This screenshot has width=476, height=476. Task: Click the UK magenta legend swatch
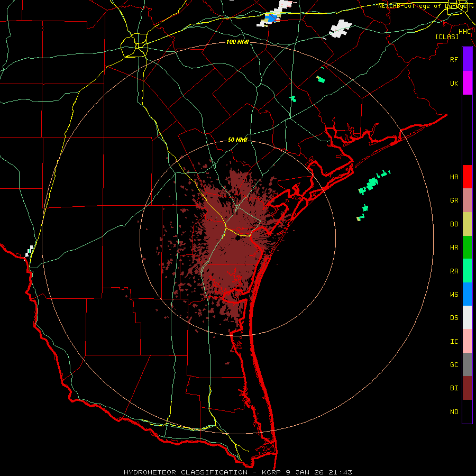coord(467,83)
